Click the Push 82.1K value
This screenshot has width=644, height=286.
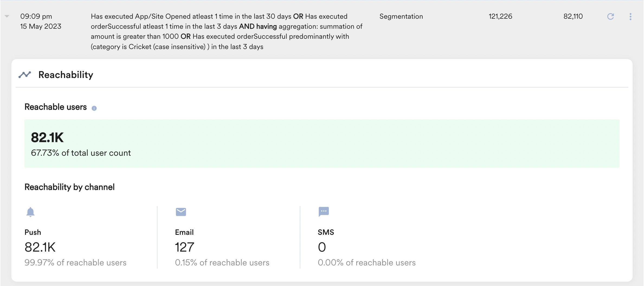pyautogui.click(x=40, y=247)
